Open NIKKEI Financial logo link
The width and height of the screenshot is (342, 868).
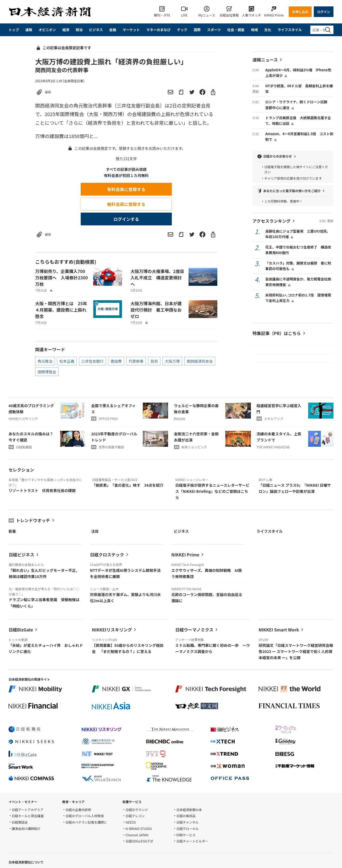(x=33, y=706)
